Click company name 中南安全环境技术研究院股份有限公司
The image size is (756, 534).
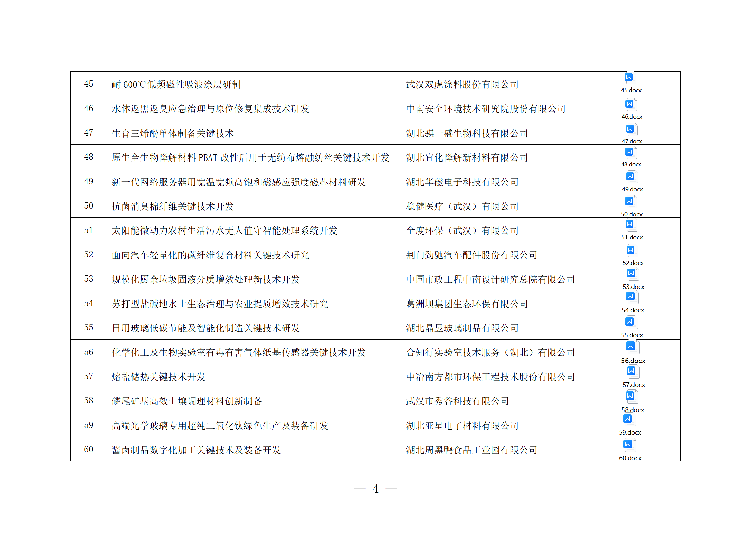486,109
